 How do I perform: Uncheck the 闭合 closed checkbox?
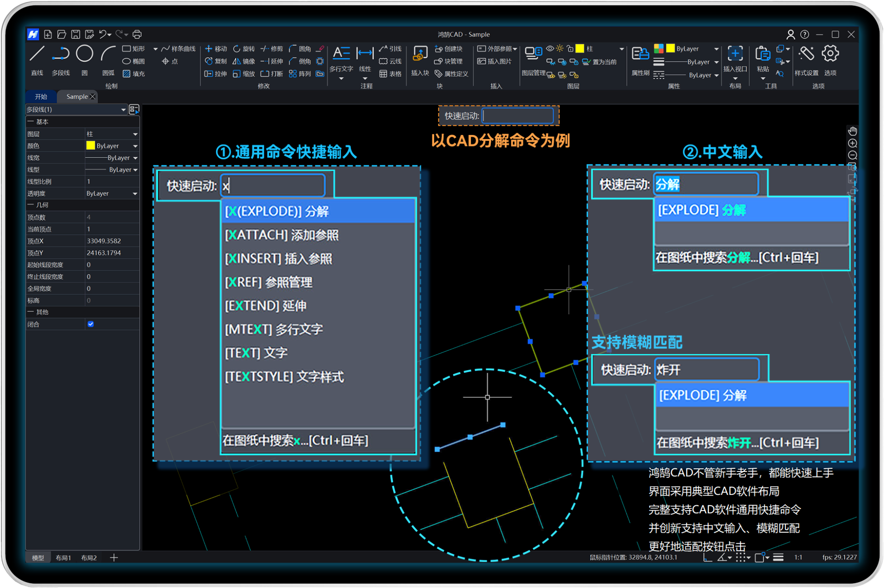tap(91, 324)
